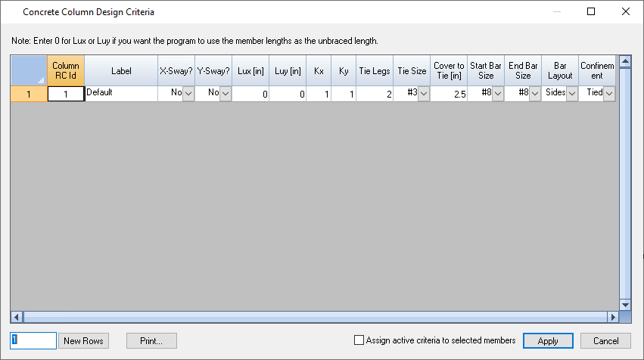Click the Tie Legs column header
The image size is (644, 360).
click(375, 70)
